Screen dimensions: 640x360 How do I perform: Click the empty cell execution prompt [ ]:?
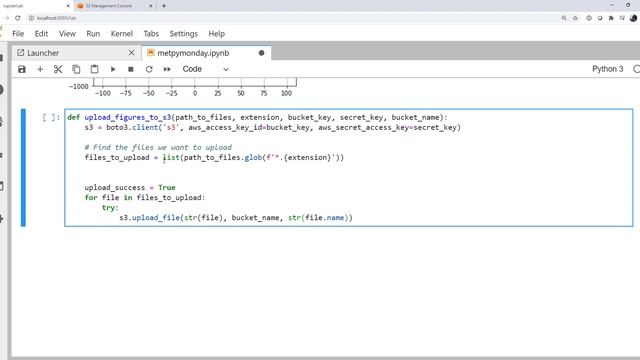point(51,118)
